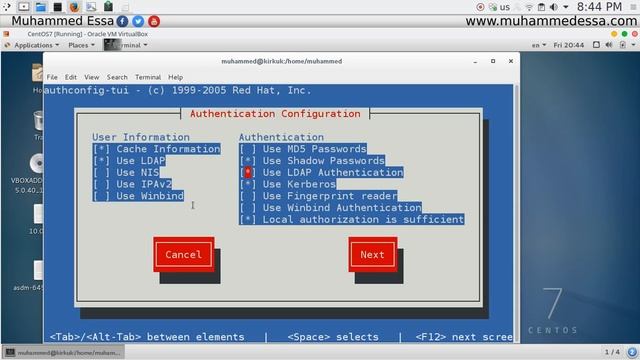This screenshot has height=360, width=640.
Task: Open the host panel application menu icon
Action: pyautogui.click(x=7, y=7)
